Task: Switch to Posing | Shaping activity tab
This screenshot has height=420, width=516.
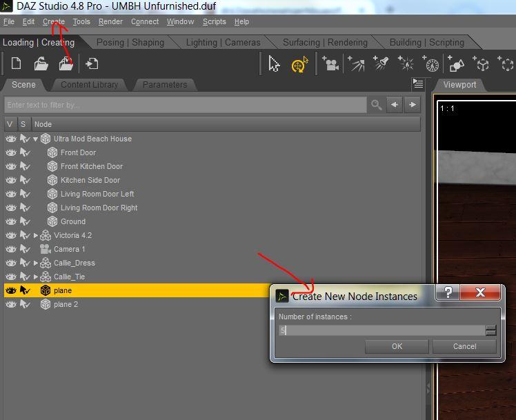Action: pos(130,43)
